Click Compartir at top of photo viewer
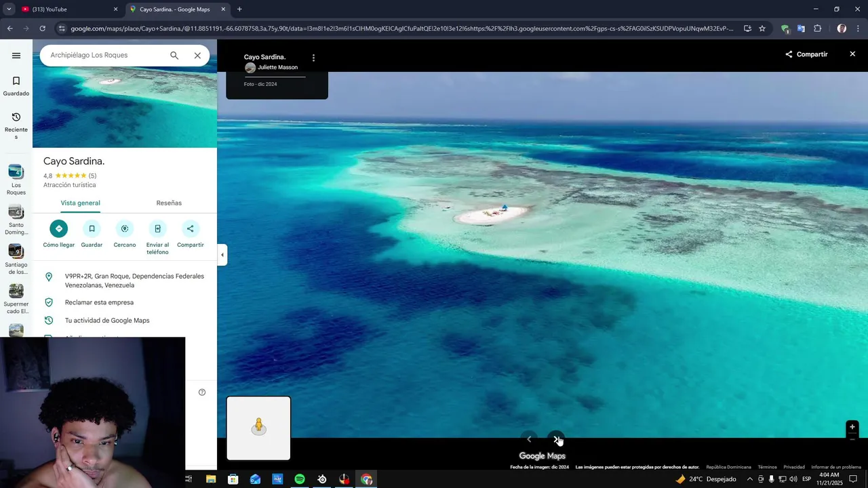 pos(806,54)
